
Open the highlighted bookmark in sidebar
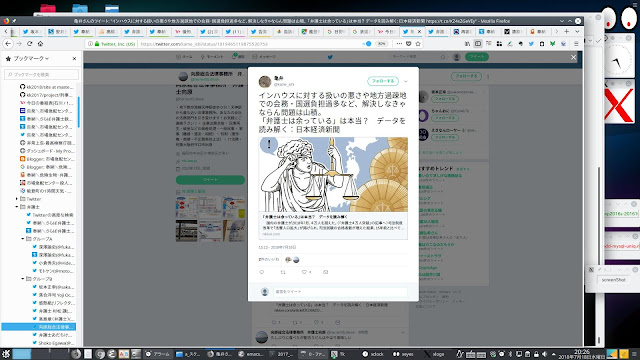coord(39,327)
